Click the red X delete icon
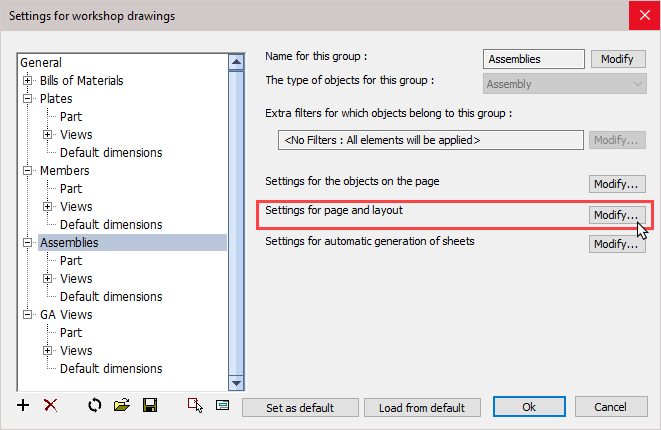 50,405
